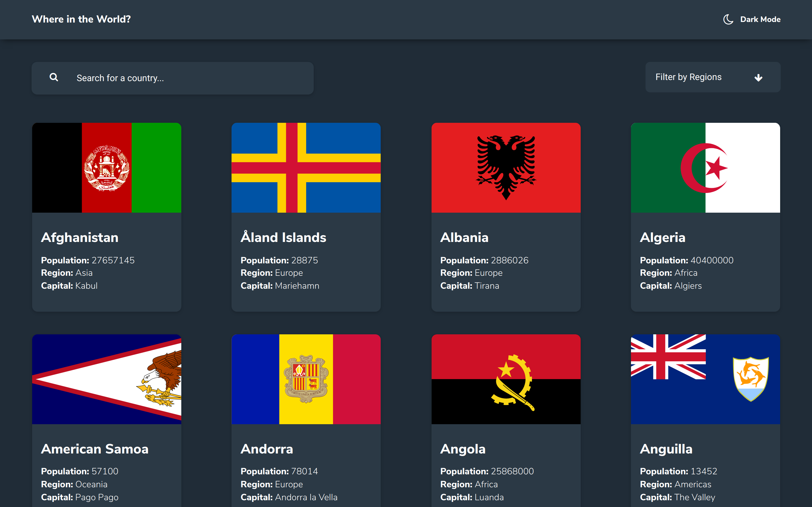
Task: Click the Anguilla country name
Action: (666, 449)
